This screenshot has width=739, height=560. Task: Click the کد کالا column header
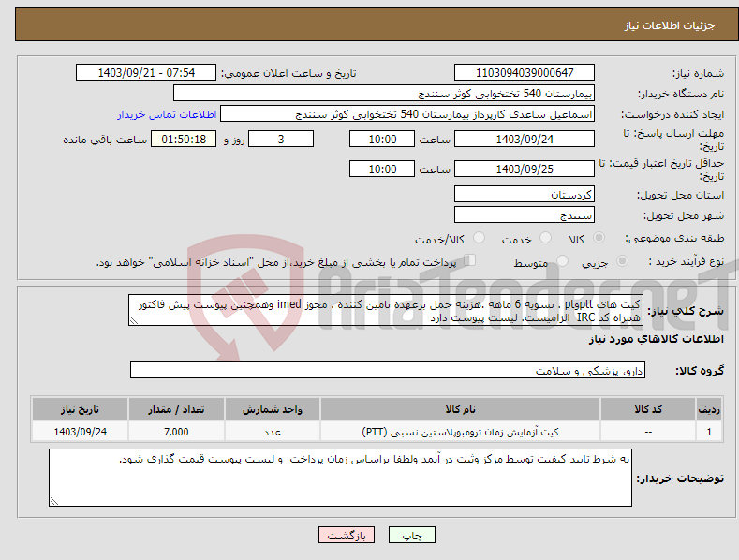click(647, 409)
